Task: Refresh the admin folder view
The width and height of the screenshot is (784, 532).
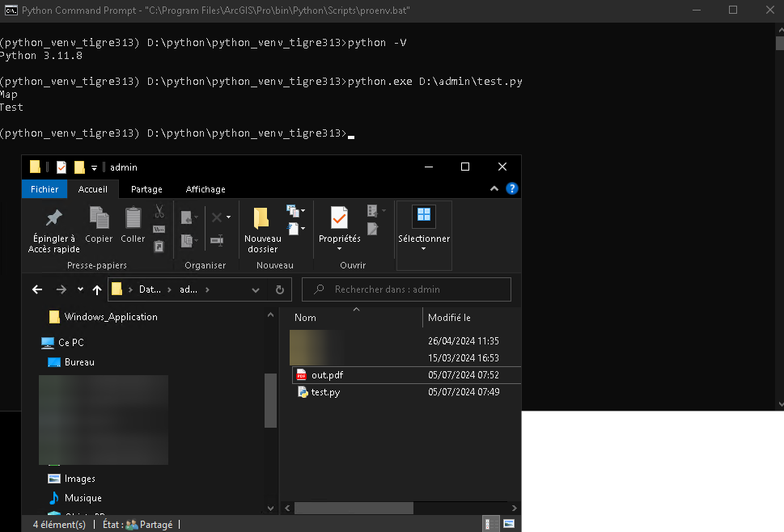Action: tap(280, 289)
